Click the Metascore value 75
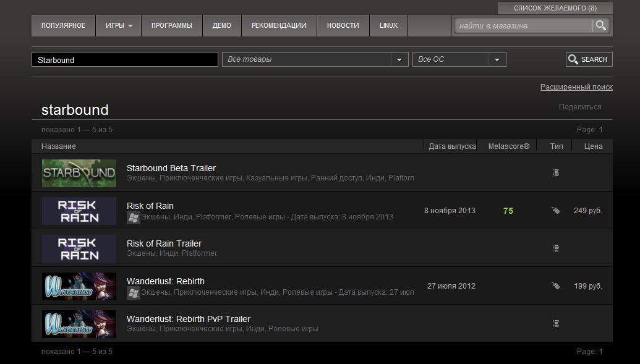The width and height of the screenshot is (640, 364). pyautogui.click(x=508, y=211)
